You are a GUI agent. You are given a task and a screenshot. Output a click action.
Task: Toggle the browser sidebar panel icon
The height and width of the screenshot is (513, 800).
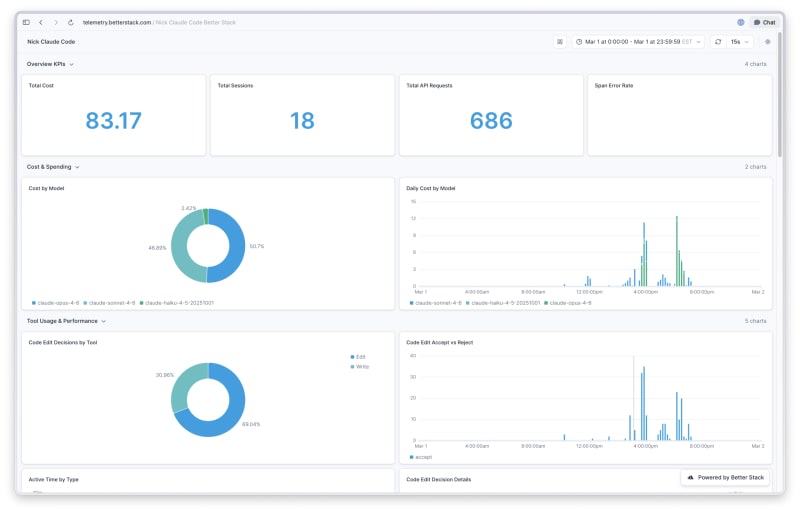click(26, 21)
